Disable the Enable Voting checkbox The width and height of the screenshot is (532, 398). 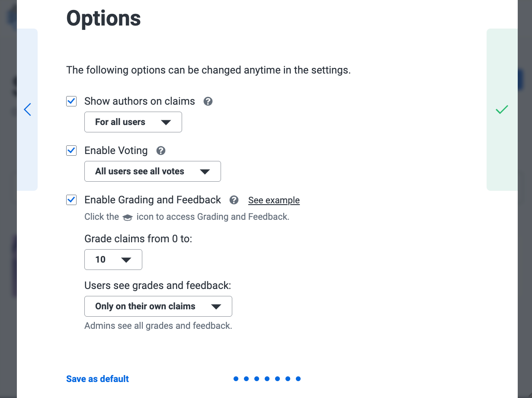tap(71, 151)
